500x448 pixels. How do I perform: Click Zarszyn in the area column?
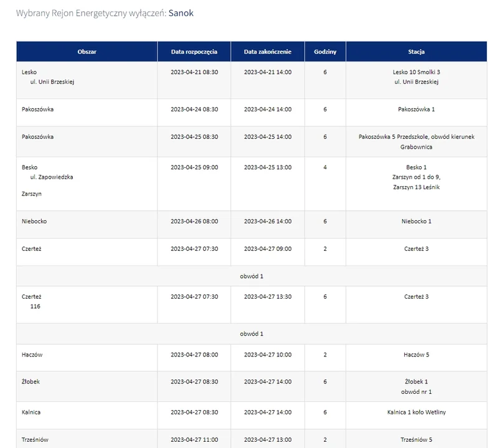coord(31,194)
